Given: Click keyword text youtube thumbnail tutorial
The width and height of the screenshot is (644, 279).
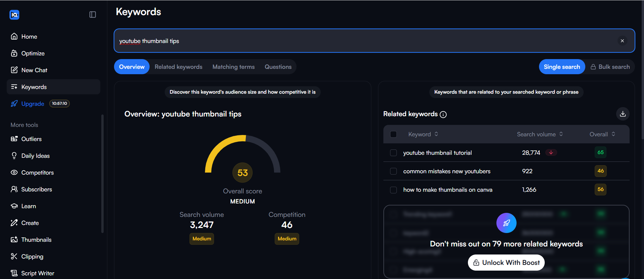Looking at the screenshot, I should [x=437, y=153].
